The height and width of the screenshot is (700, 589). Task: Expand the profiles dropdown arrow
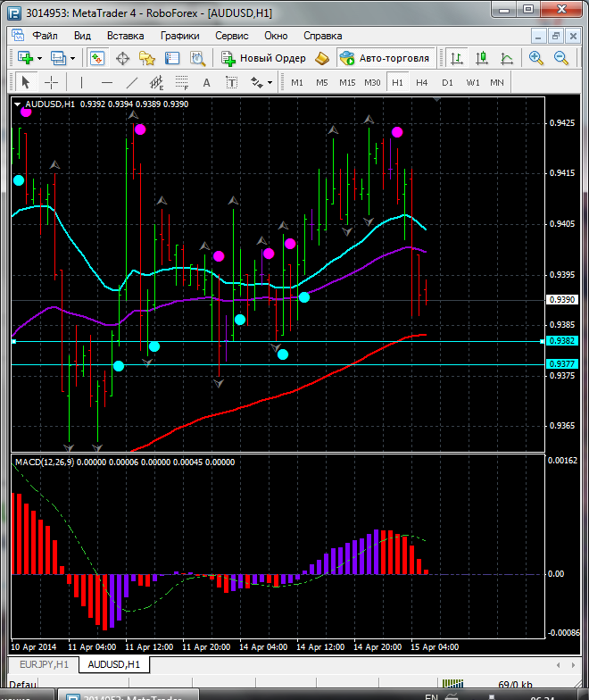point(73,58)
